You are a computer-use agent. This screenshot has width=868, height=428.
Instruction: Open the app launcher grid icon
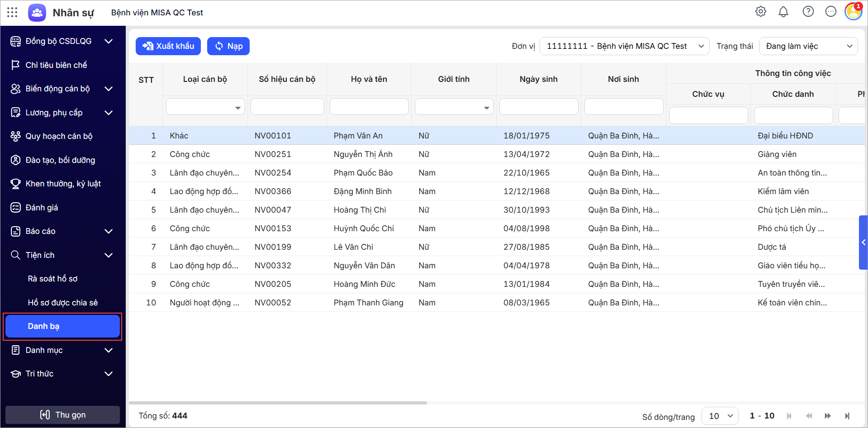(x=12, y=12)
